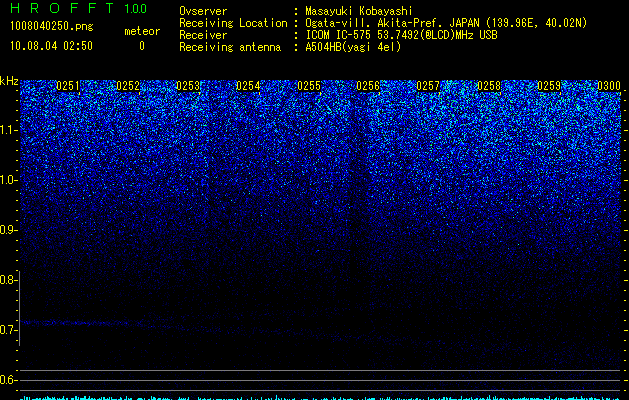Screen dimensions: 629x400
Task: Click the date stamp 10.08.04 02:50
Action: [x=51, y=46]
